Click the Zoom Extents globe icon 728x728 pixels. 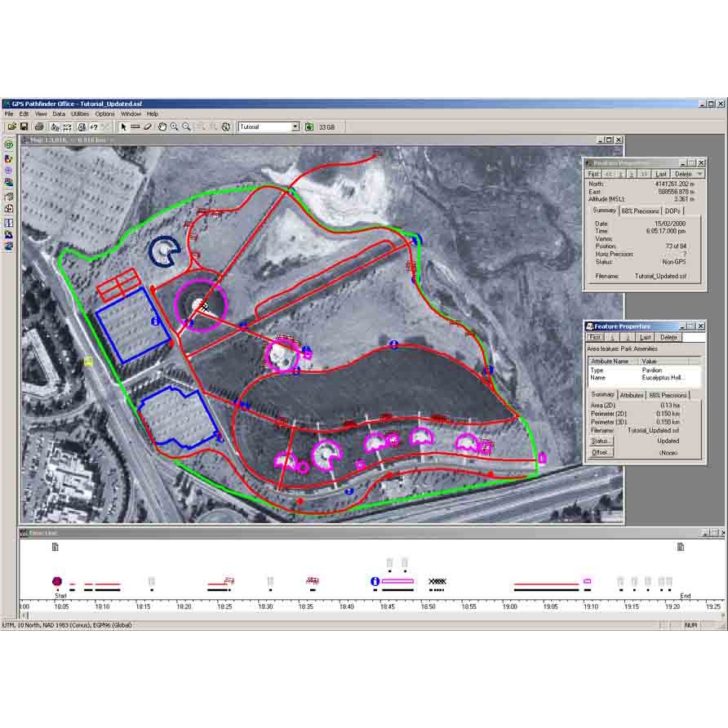pos(225,127)
